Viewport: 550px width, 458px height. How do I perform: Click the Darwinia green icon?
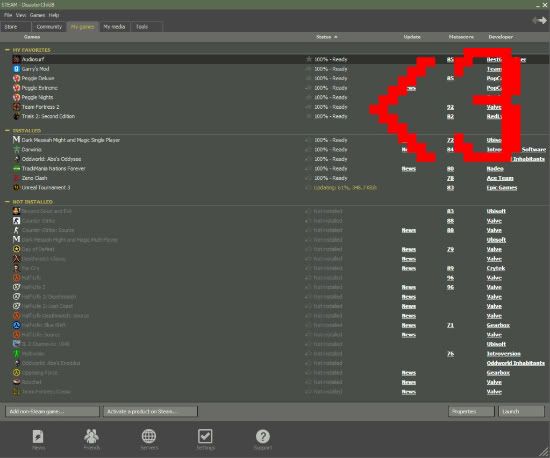(x=16, y=149)
